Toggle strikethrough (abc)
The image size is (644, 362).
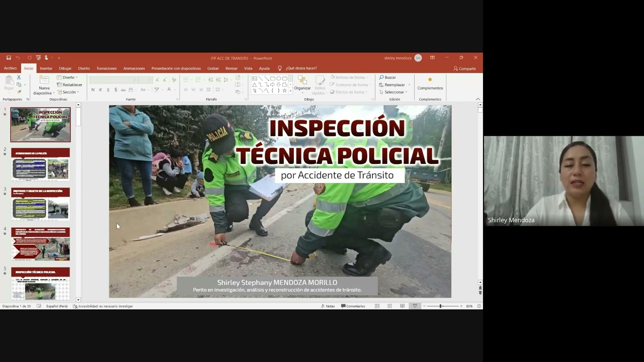123,89
